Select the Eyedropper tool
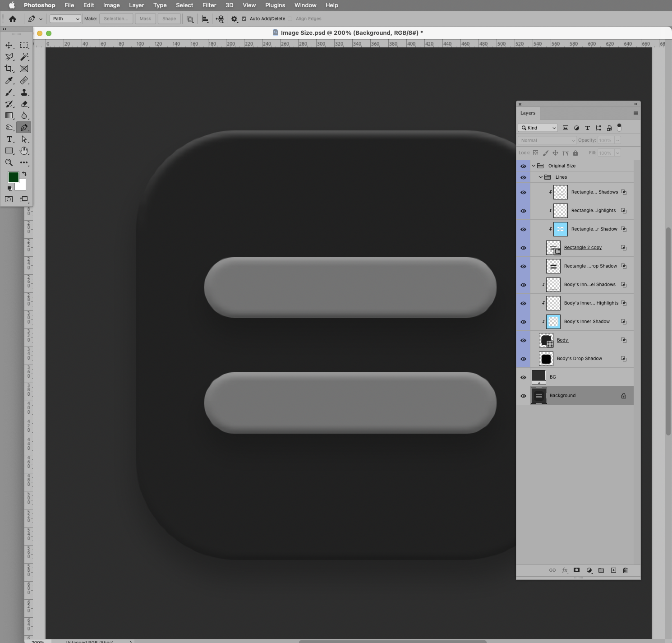The width and height of the screenshot is (672, 643). tap(9, 80)
